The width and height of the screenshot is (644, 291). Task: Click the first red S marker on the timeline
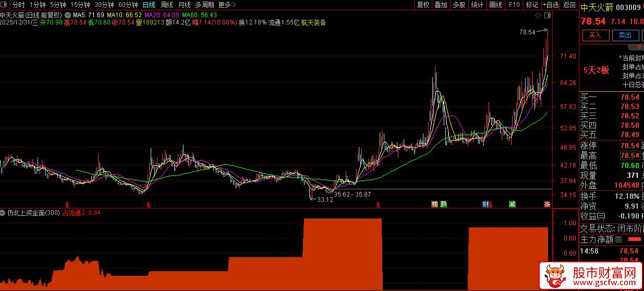(67, 204)
